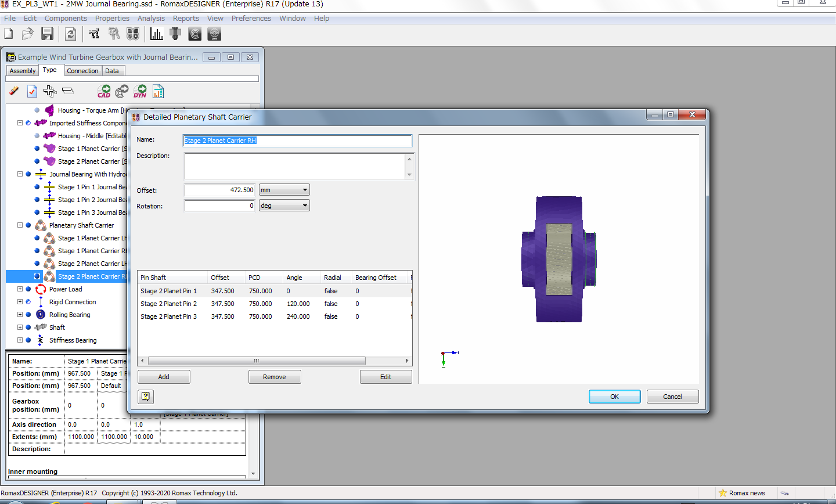Image resolution: width=836 pixels, height=504 pixels.
Task: Click the Name input field
Action: (x=298, y=141)
